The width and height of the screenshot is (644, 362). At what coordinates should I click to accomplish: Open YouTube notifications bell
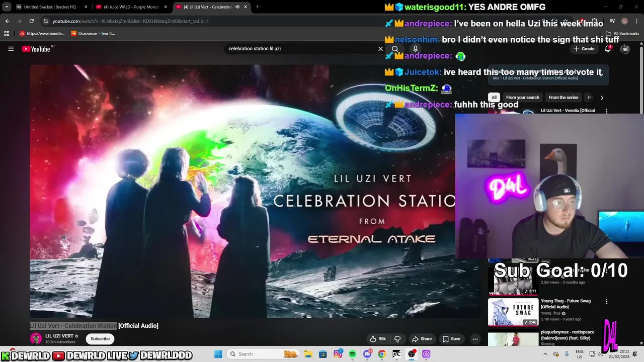coord(608,49)
